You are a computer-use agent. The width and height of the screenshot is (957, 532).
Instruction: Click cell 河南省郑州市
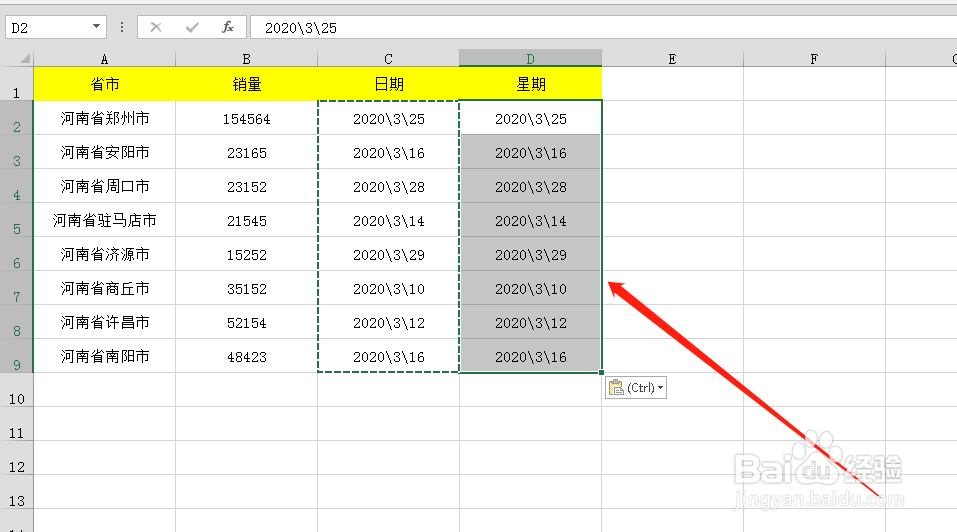104,118
